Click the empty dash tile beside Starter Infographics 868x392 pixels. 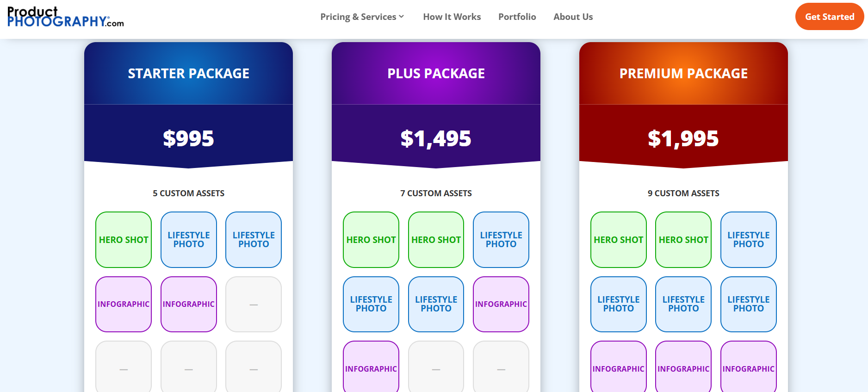point(254,304)
